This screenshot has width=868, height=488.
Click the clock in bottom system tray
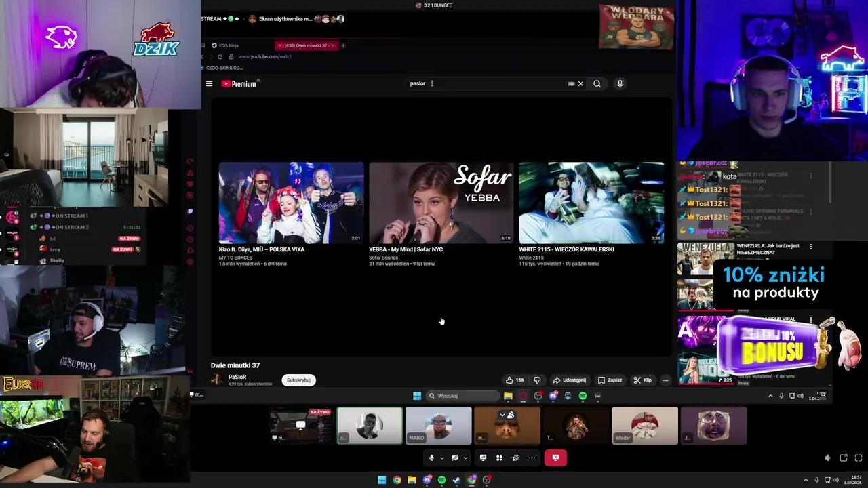(x=852, y=480)
